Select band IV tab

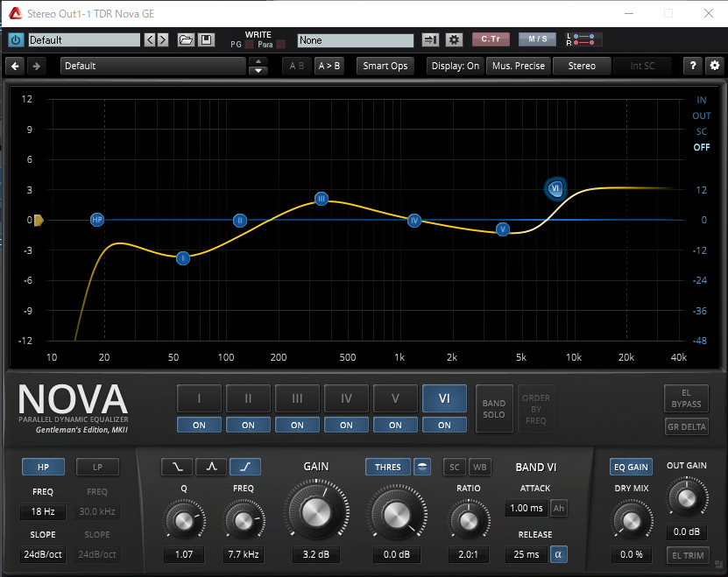(x=346, y=398)
